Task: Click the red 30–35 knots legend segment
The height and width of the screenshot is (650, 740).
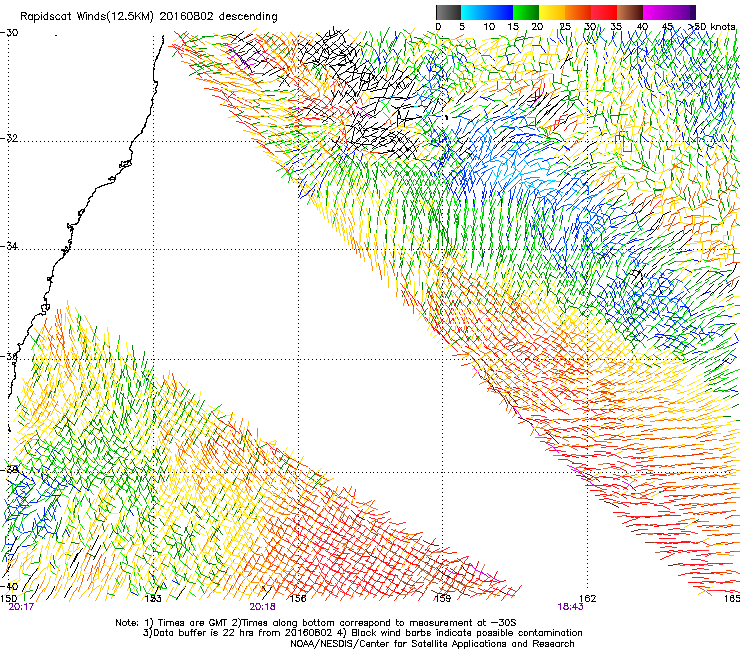Action: click(x=604, y=12)
